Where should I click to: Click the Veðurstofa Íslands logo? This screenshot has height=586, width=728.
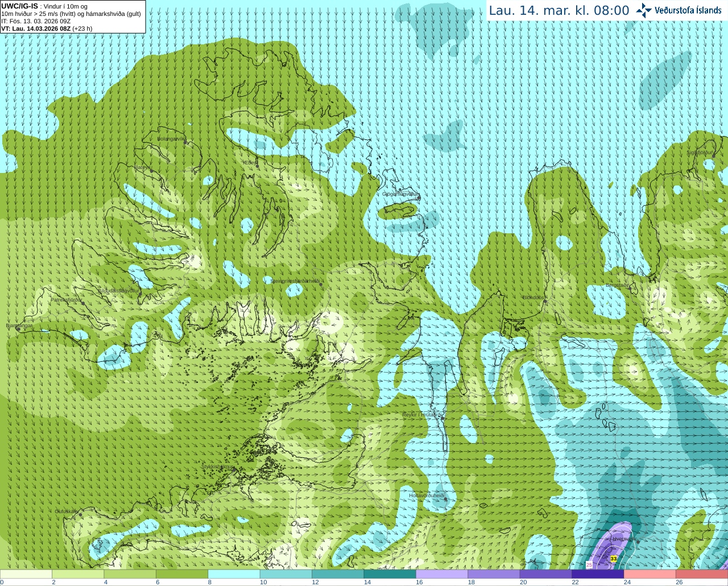click(x=679, y=10)
